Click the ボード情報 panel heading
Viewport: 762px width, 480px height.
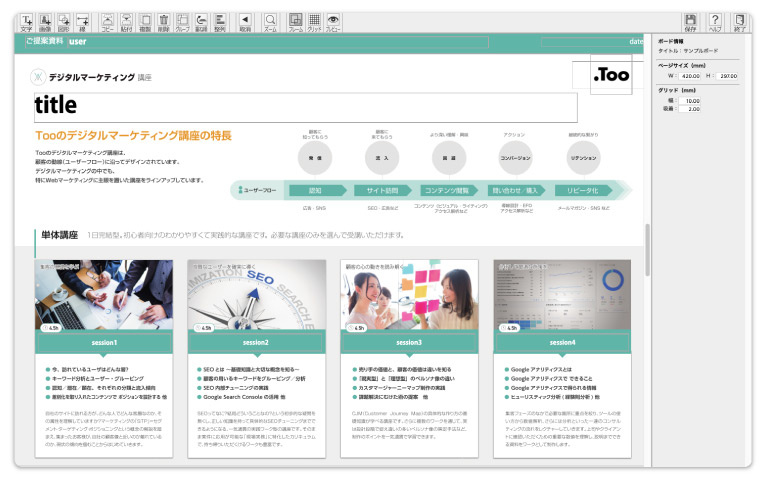point(671,41)
